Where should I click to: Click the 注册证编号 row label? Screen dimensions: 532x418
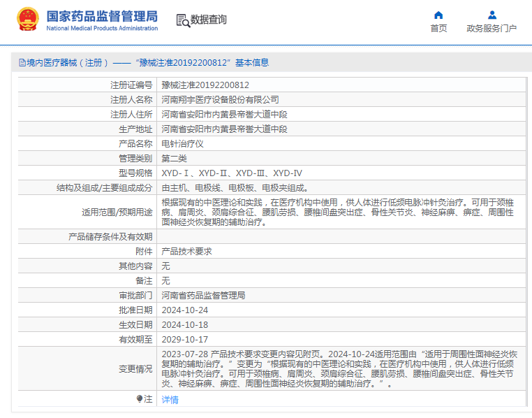pyautogui.click(x=131, y=85)
